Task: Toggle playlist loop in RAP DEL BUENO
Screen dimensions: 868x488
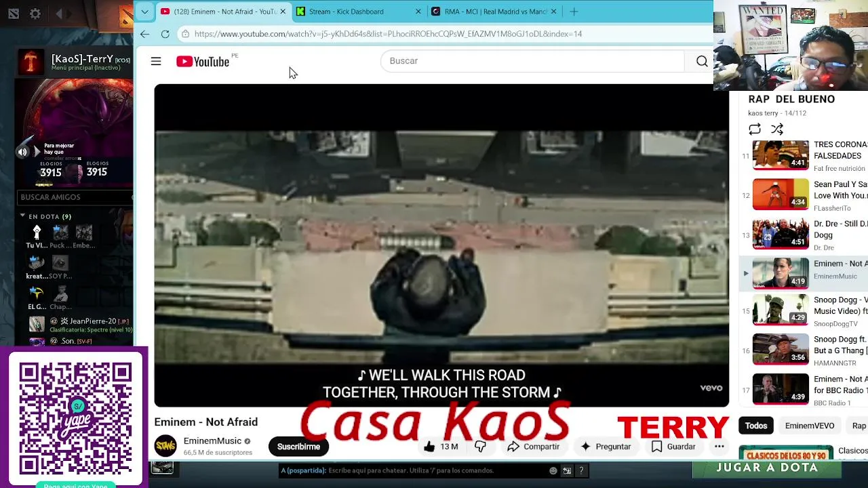Action: coord(754,129)
